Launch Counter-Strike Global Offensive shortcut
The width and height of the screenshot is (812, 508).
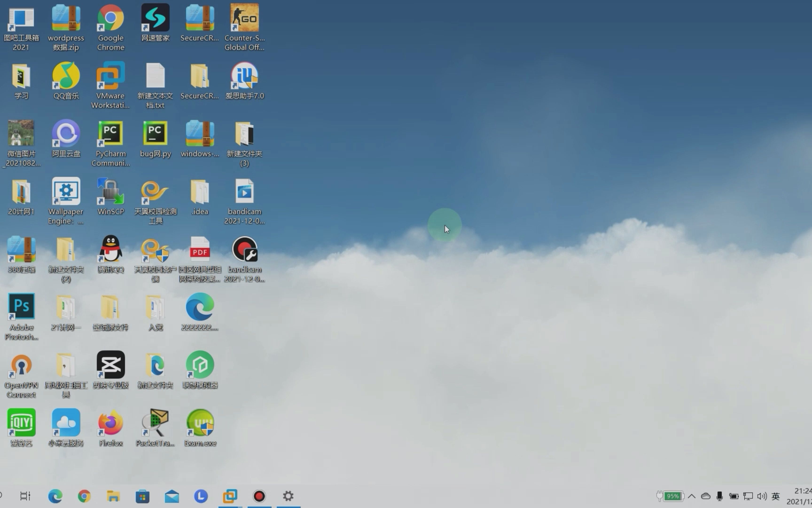point(244,27)
